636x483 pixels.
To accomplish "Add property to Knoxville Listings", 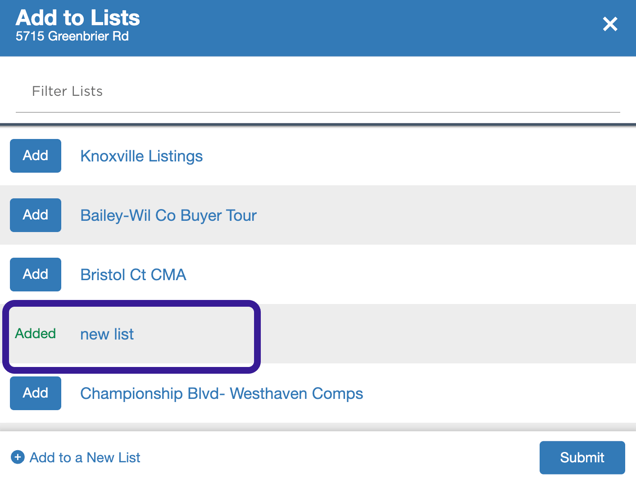I will pyautogui.click(x=36, y=156).
